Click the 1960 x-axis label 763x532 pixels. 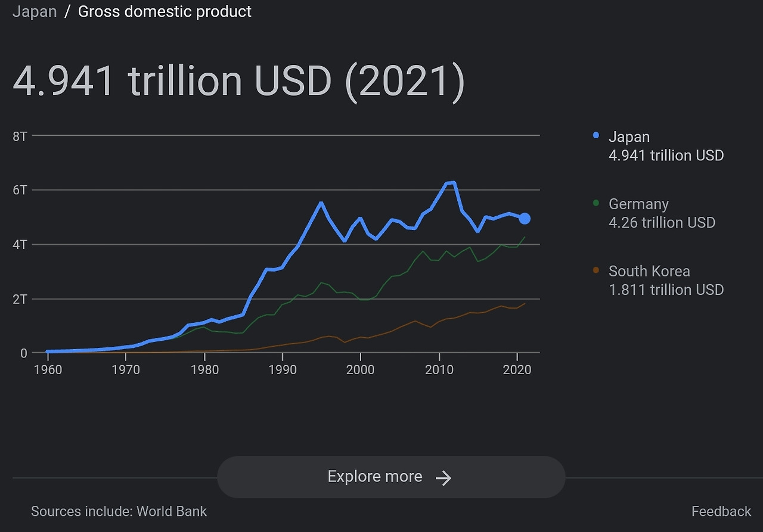(x=48, y=370)
